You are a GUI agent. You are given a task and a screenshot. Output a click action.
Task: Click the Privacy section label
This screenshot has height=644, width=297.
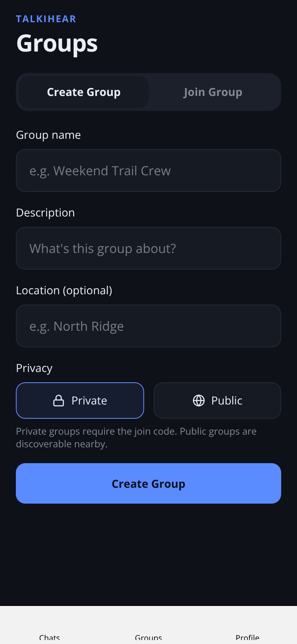[x=34, y=368]
